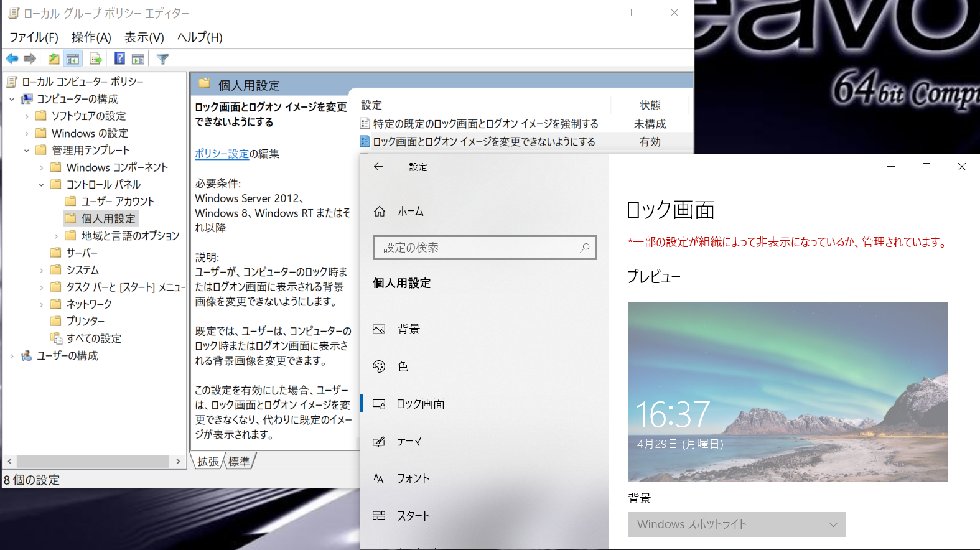Expand the ソフトウェアの設定 node
The image size is (980, 550).
pos(27,116)
